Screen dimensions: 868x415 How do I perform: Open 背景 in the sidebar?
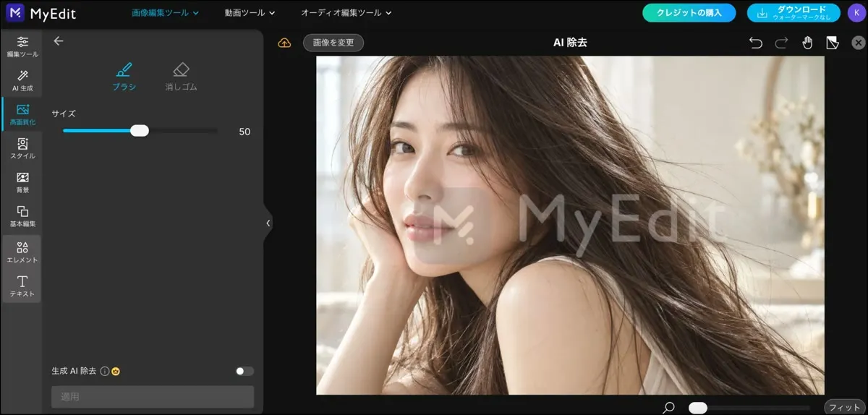[22, 183]
